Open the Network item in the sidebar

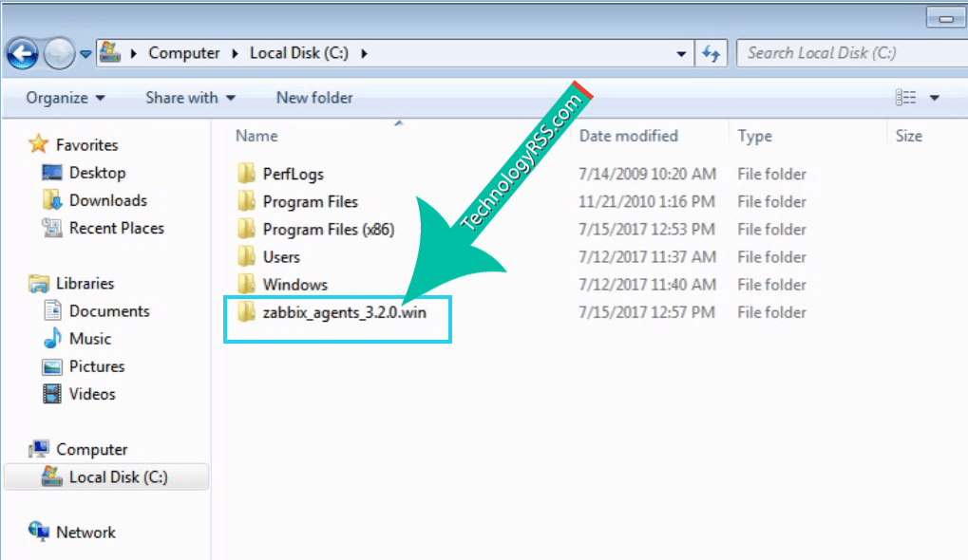(85, 532)
